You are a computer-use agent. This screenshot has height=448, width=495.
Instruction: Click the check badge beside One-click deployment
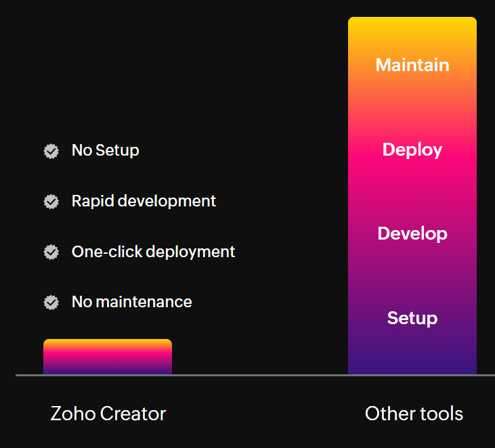coord(51,252)
